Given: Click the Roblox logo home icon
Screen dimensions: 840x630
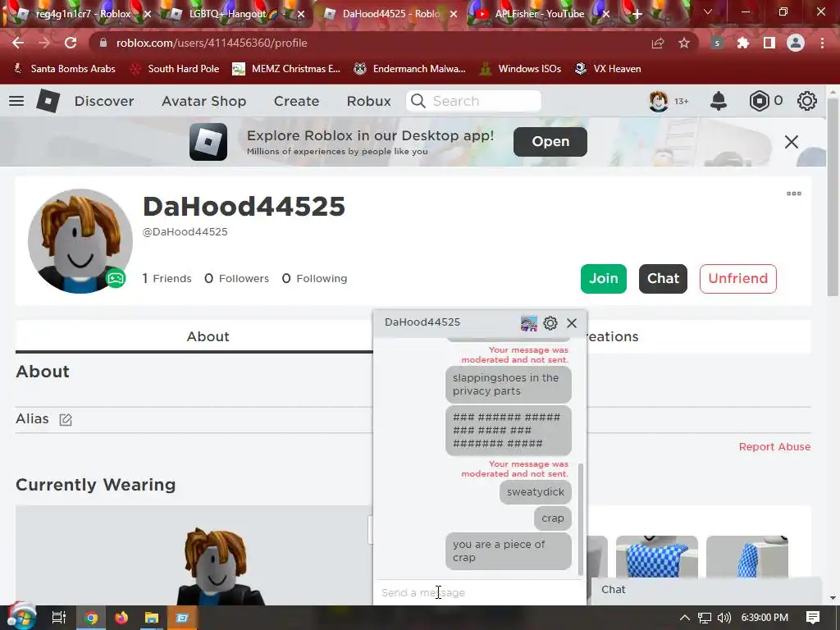Looking at the screenshot, I should pos(48,101).
